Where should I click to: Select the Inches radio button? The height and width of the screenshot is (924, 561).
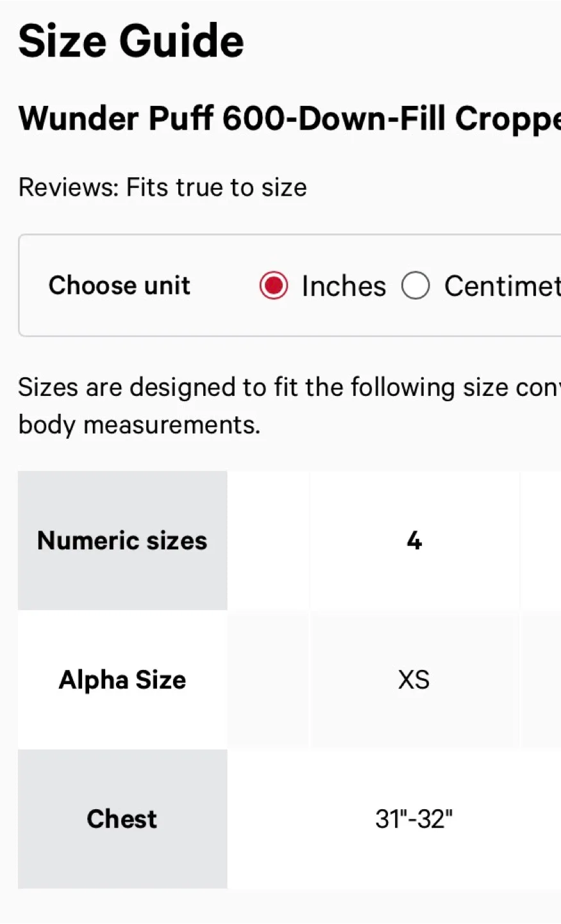pyautogui.click(x=274, y=286)
